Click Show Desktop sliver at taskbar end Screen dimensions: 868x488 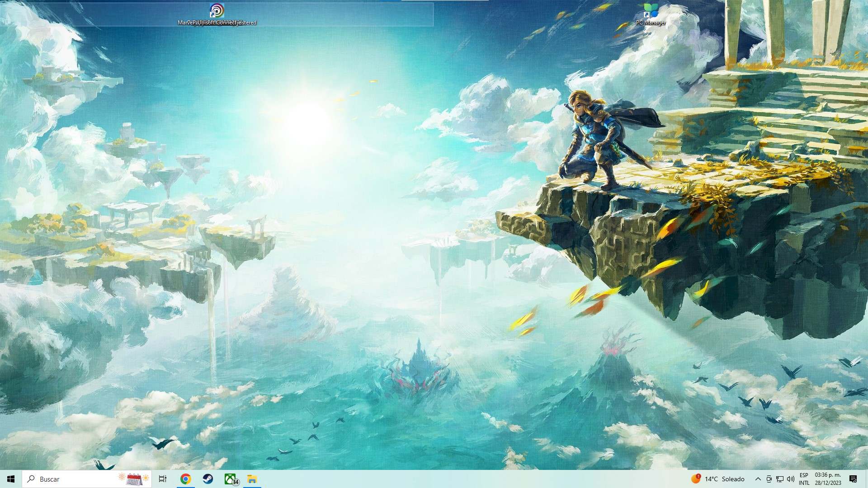coord(866,479)
